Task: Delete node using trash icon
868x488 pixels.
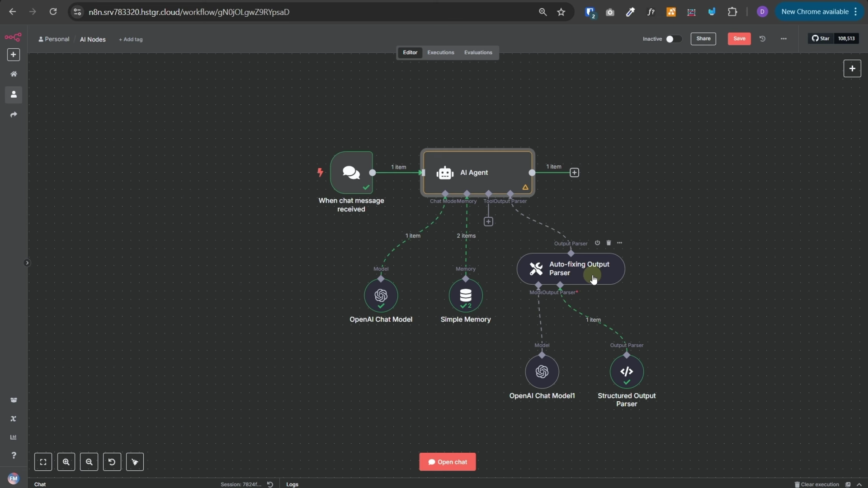Action: [609, 243]
